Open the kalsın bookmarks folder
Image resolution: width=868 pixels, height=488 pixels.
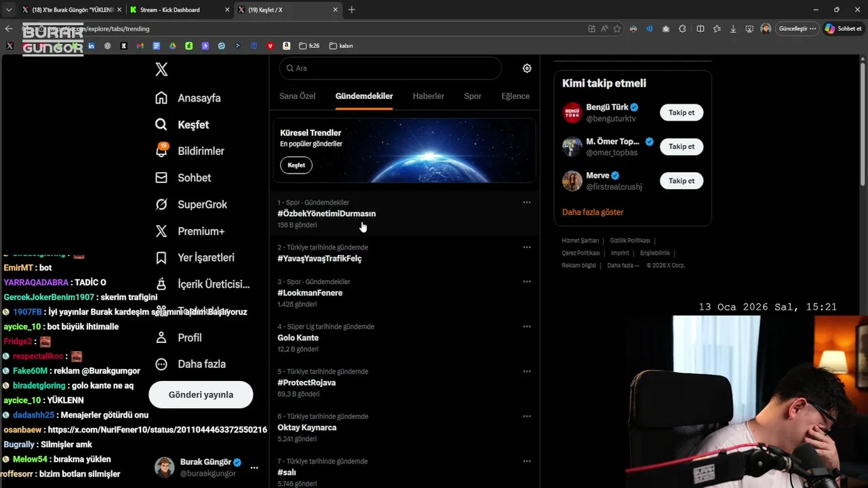coord(341,46)
